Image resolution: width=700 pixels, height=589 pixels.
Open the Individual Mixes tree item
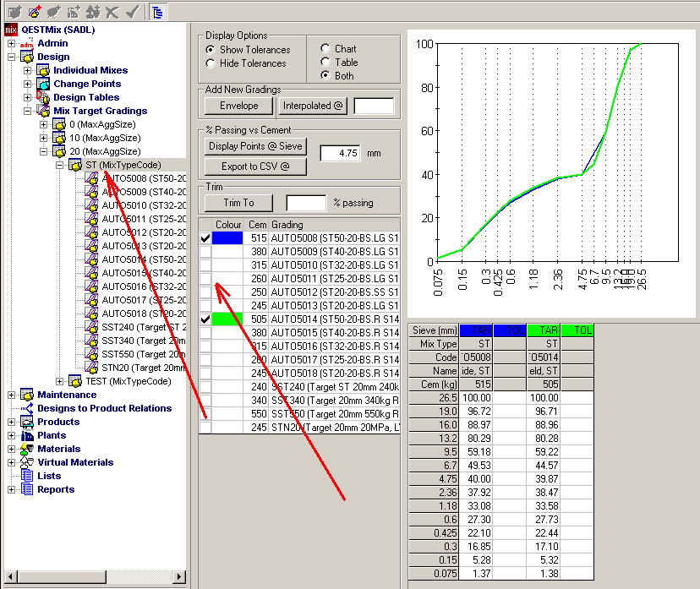click(x=90, y=70)
